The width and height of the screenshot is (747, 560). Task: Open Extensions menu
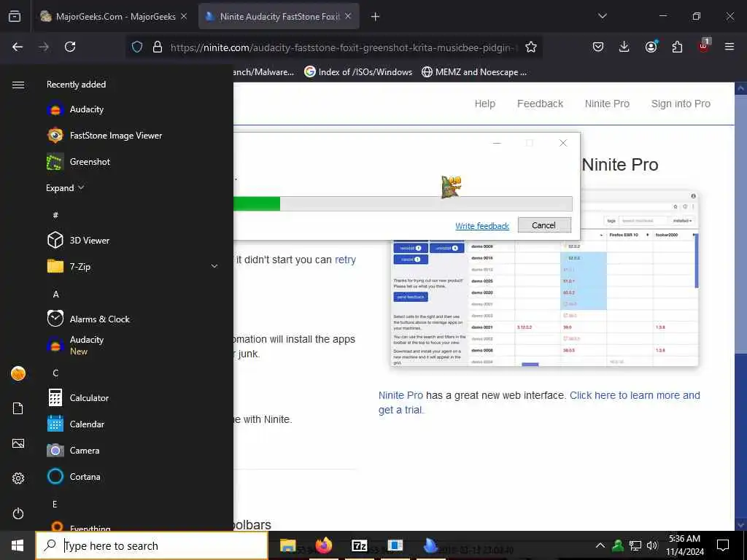(677, 47)
